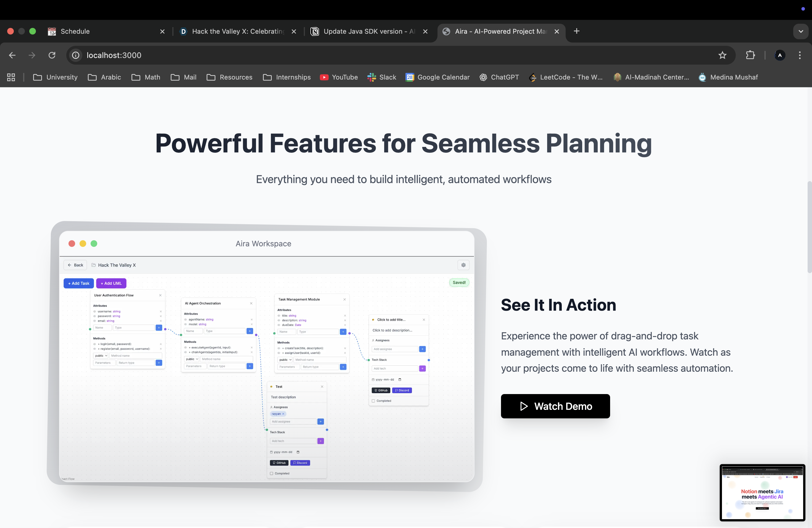Switch to the Schedule tab

tap(75, 31)
